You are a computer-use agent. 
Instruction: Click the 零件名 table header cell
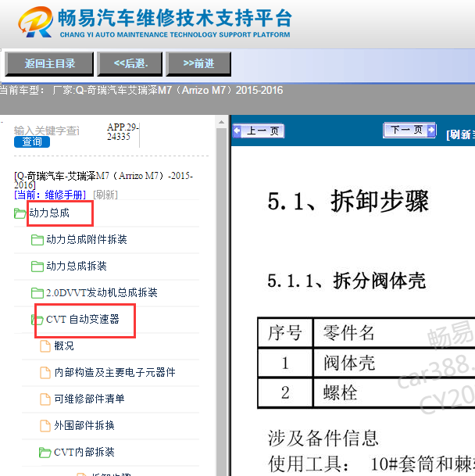[x=394, y=333]
